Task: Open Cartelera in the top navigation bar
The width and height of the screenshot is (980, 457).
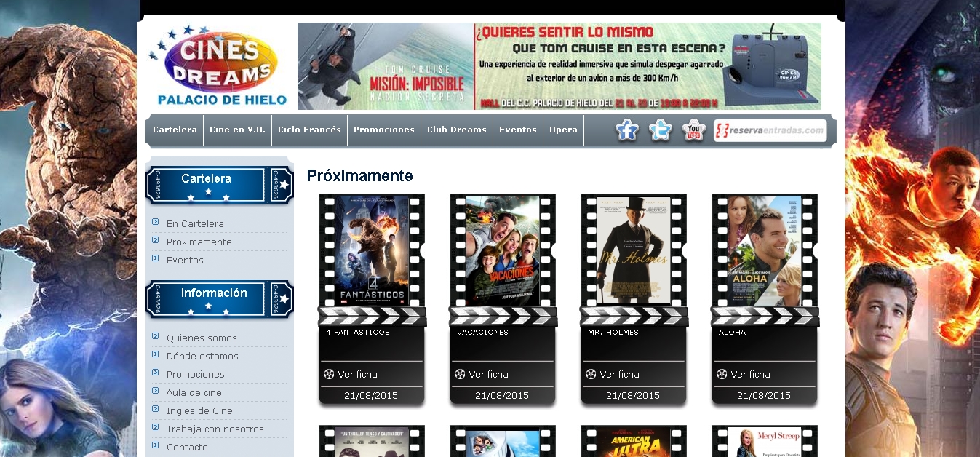Action: tap(175, 130)
